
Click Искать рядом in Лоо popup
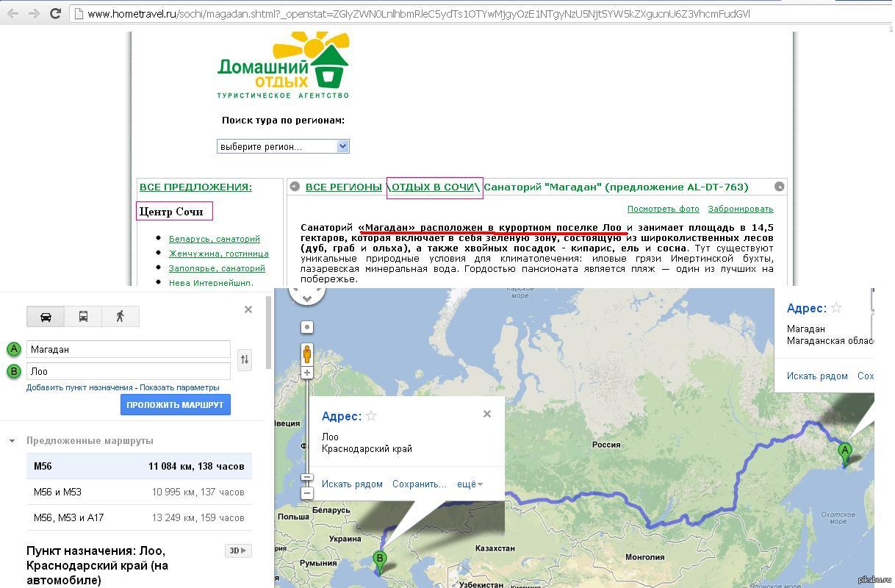tap(352, 484)
